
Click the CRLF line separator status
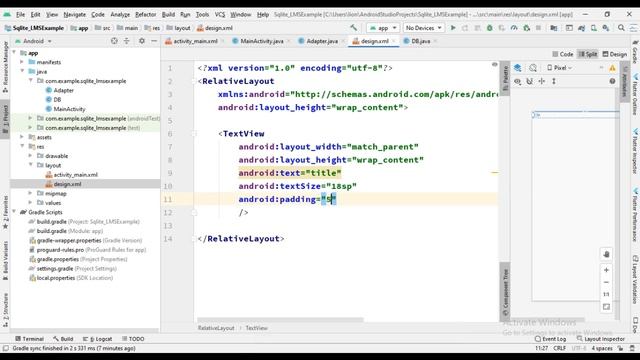point(560,348)
